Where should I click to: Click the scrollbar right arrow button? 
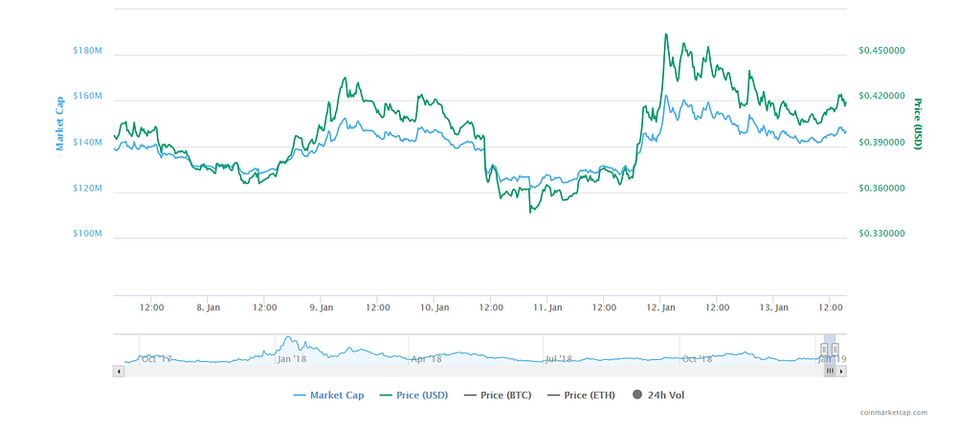(841, 370)
